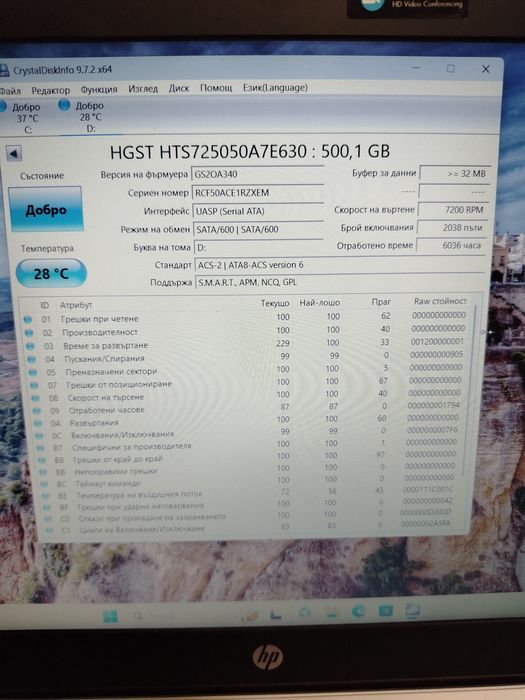This screenshot has height=700, width=525.
Task: Open the Редактор menu
Action: tap(50, 90)
